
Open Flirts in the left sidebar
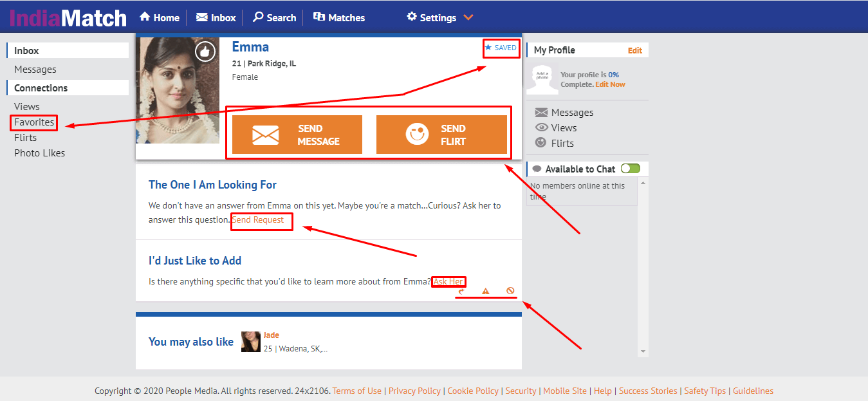click(x=26, y=137)
